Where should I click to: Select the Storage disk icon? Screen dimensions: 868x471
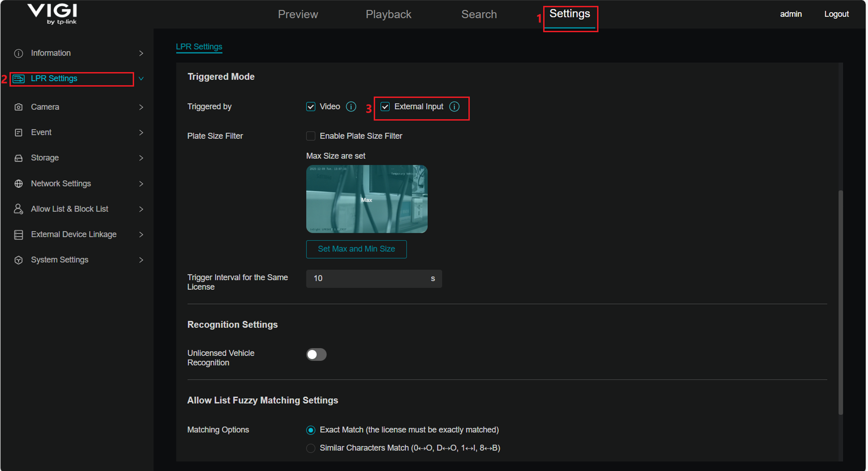18,158
